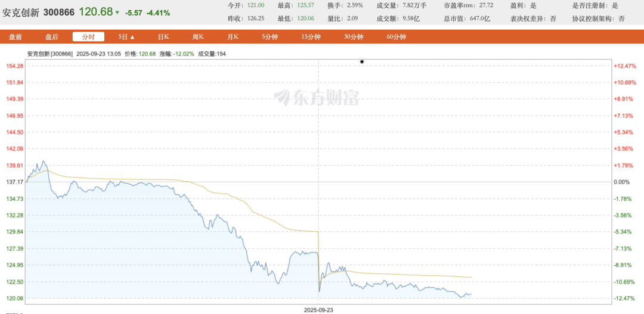Click the +12.47% right axis label

click(x=625, y=66)
